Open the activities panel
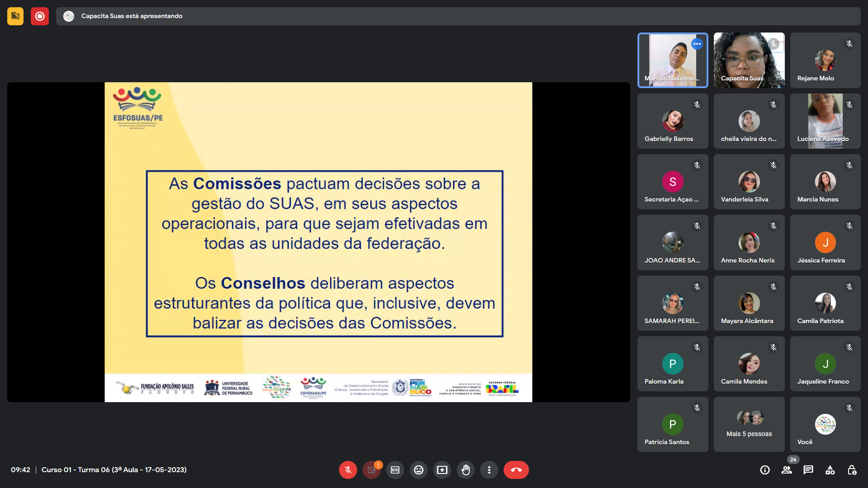 830,470
